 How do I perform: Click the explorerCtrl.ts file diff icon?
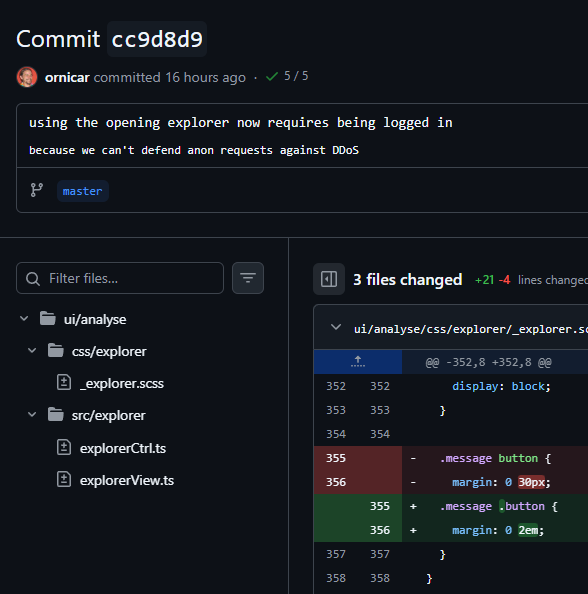64,447
